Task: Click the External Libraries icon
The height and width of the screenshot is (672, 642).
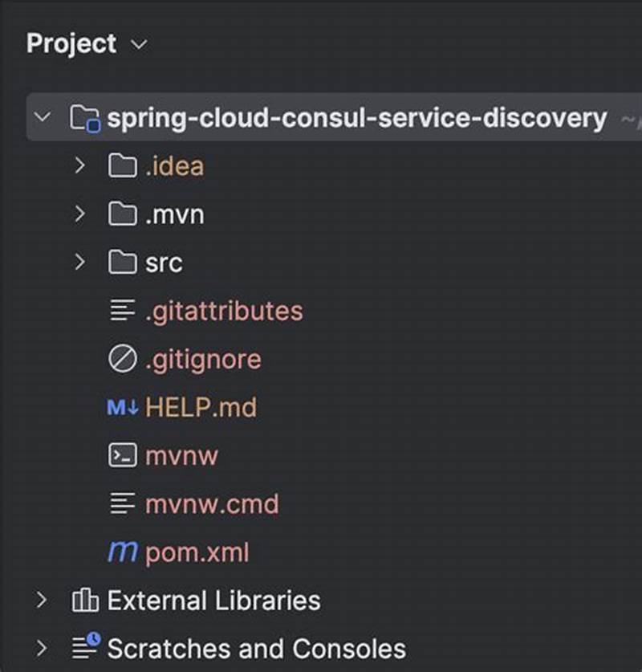Action: pos(85,600)
